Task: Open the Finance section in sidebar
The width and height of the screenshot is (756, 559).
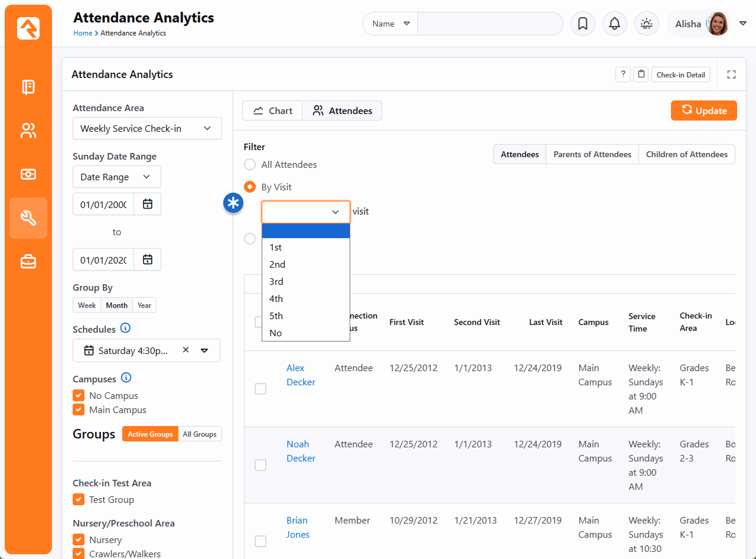Action: point(28,174)
